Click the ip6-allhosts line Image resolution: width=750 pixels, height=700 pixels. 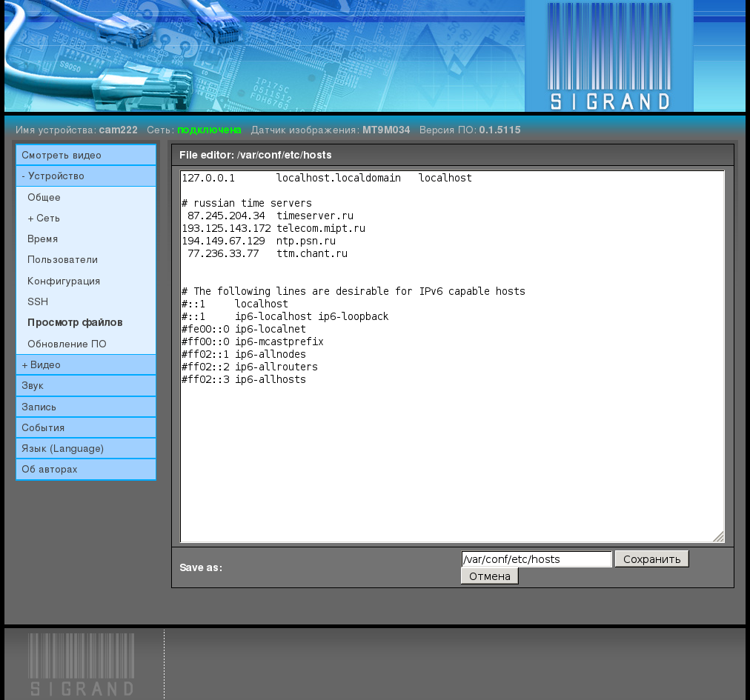point(244,380)
